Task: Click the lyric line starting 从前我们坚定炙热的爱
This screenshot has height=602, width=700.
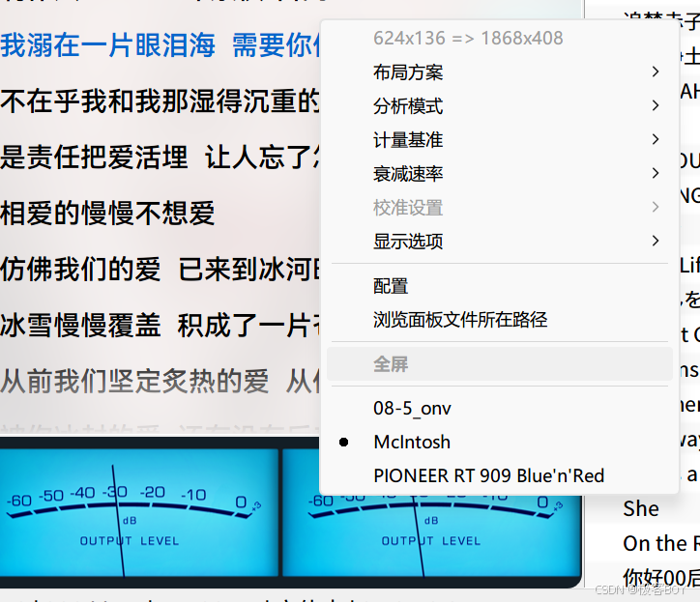Action: 160,381
